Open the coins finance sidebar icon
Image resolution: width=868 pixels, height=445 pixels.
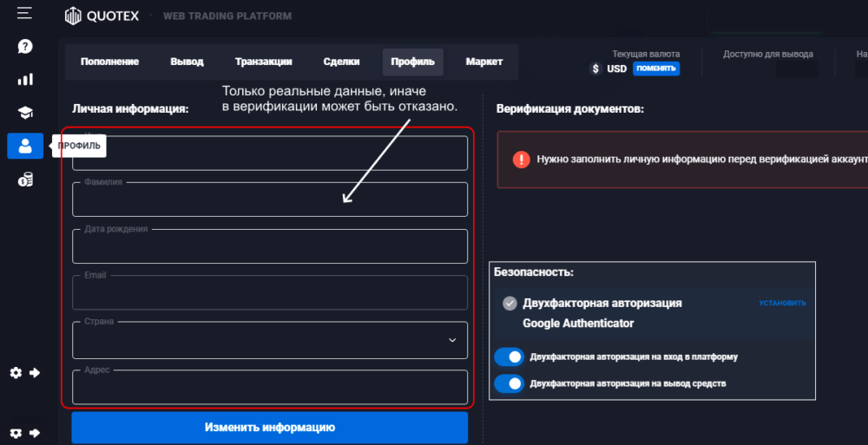pyautogui.click(x=25, y=180)
